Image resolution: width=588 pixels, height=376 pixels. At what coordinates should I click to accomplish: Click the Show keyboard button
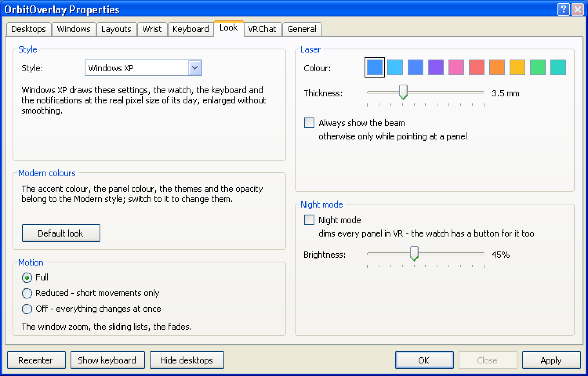108,360
